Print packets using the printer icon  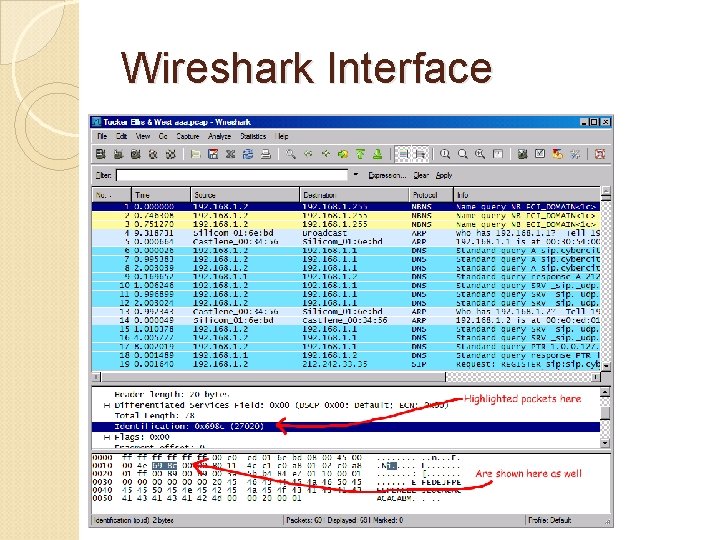click(265, 154)
